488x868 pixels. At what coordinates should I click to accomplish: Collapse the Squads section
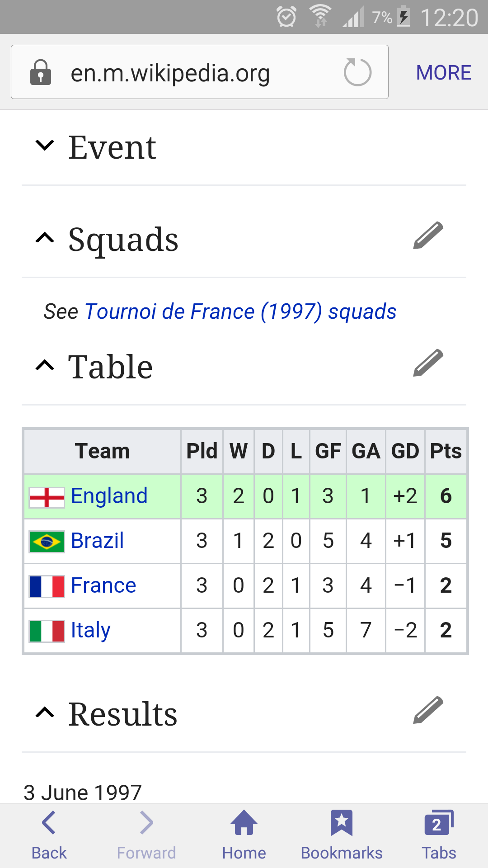click(45, 238)
